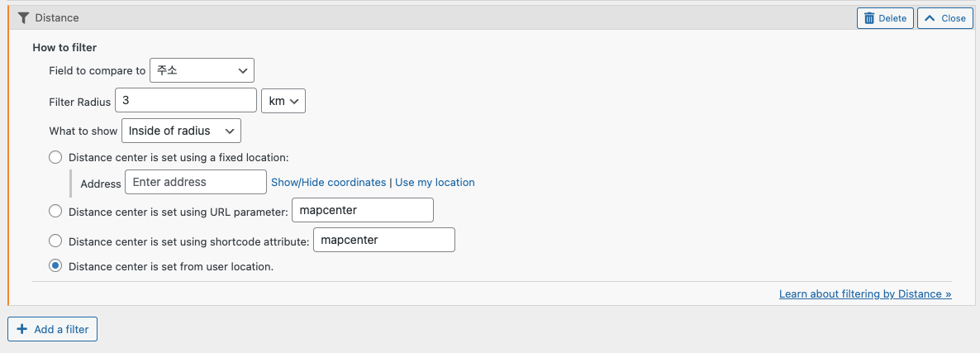Viewport: 980px width, 353px height.
Task: Close the Distance filter panel
Action: click(x=945, y=18)
